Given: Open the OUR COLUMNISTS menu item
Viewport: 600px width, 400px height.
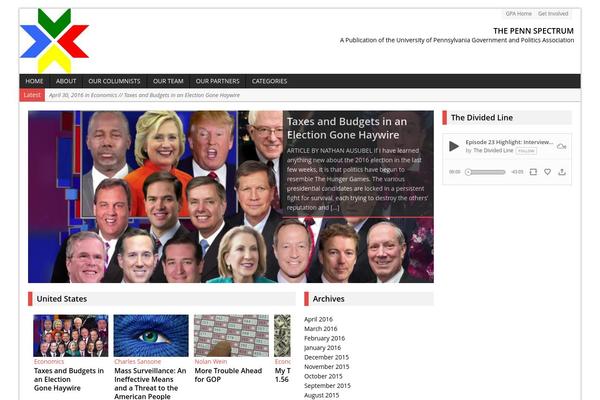Looking at the screenshot, I should click(114, 81).
